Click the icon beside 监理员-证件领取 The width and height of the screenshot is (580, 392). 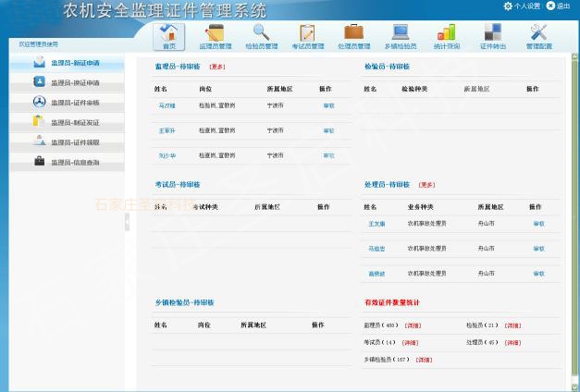[39, 141]
